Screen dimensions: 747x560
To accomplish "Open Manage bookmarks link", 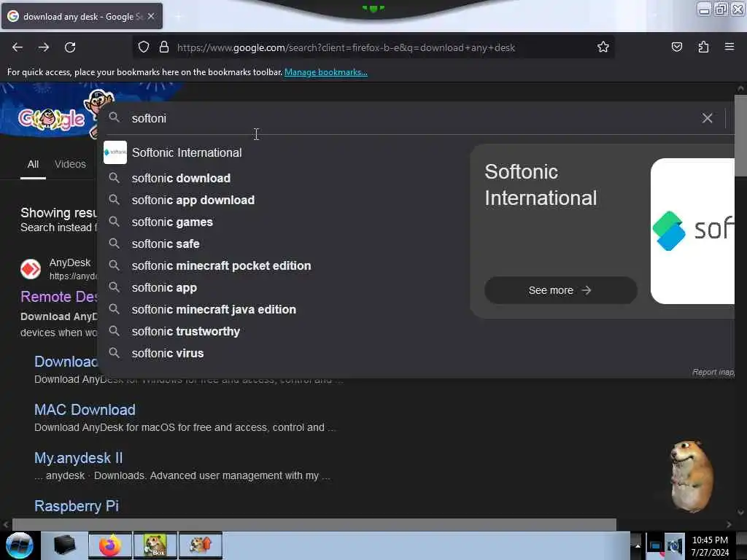I will tap(326, 72).
